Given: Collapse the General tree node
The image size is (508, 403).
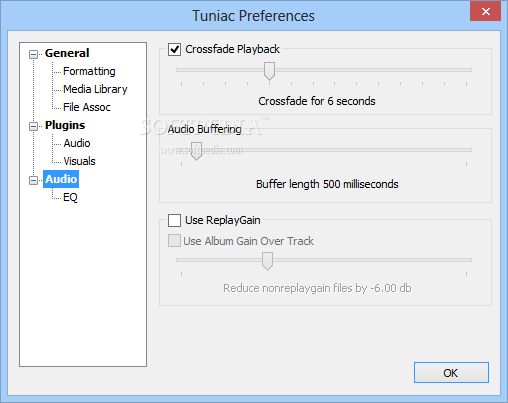Looking at the screenshot, I should pos(33,54).
